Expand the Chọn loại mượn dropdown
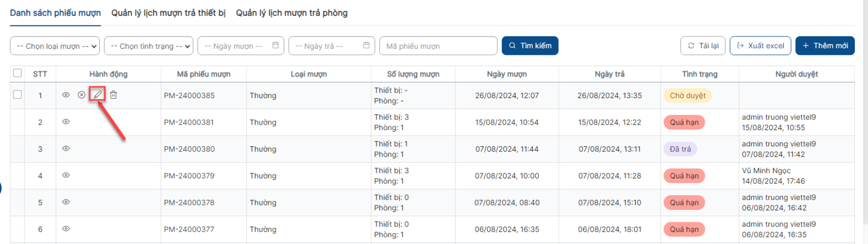The height and width of the screenshot is (244, 868). [x=55, y=46]
